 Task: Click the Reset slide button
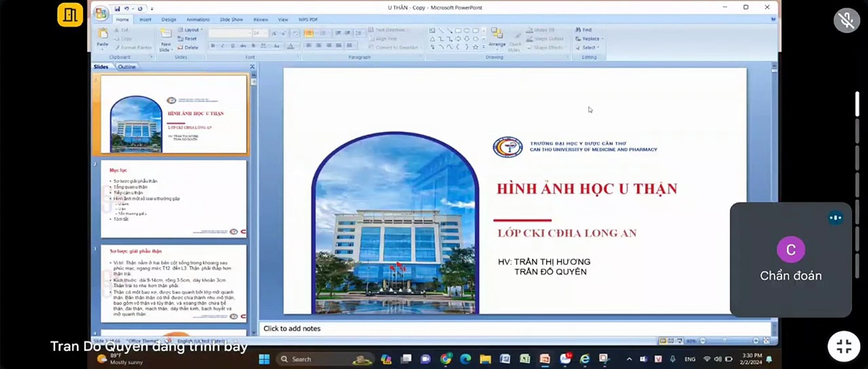[x=188, y=38]
